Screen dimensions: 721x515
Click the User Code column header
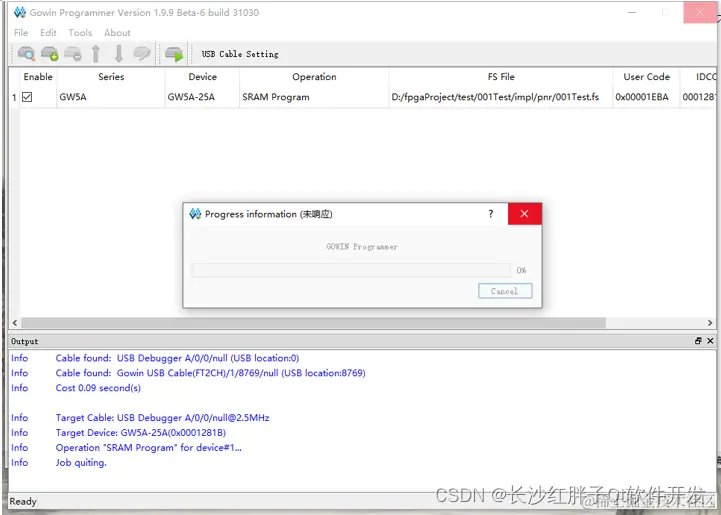pyautogui.click(x=646, y=77)
